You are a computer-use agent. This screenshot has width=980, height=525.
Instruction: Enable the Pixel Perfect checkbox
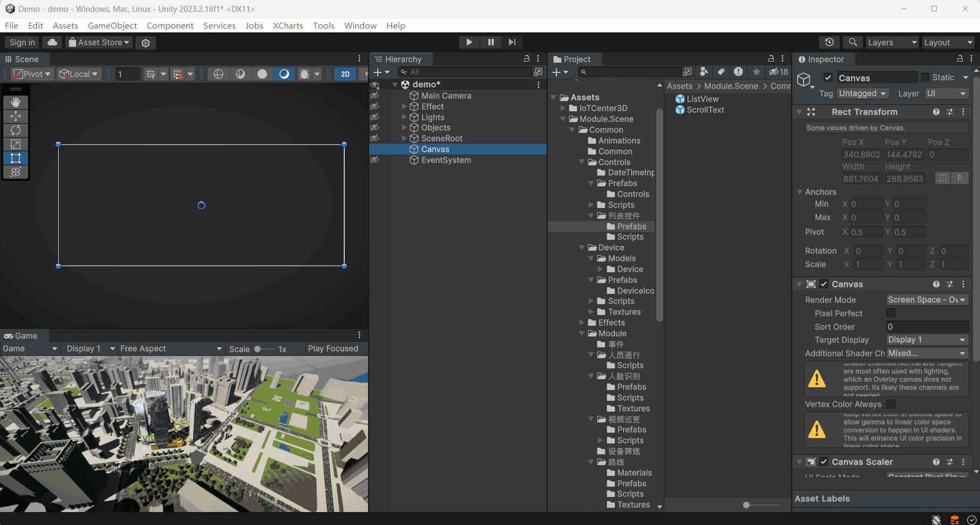(x=890, y=313)
